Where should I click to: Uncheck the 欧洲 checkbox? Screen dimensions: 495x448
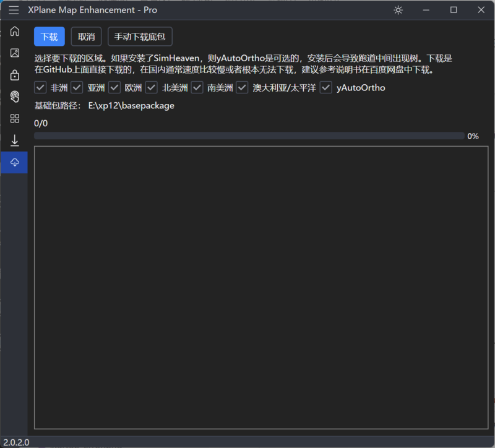[114, 87]
